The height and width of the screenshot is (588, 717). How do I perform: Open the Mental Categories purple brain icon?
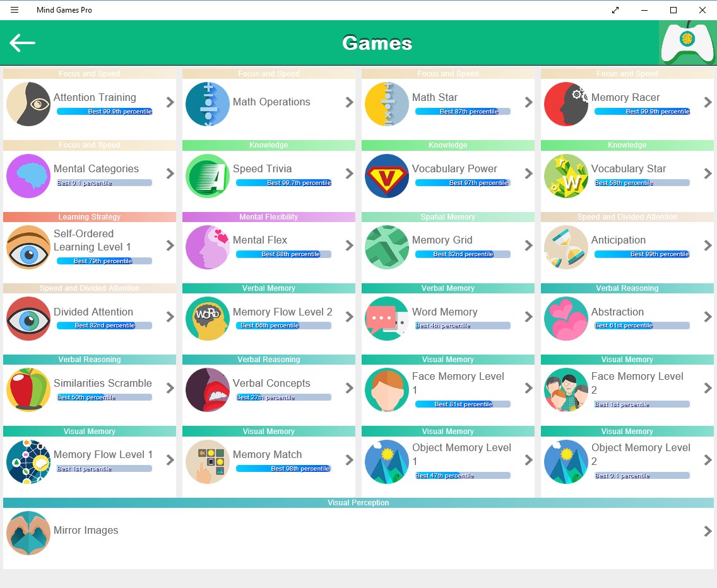tap(28, 175)
